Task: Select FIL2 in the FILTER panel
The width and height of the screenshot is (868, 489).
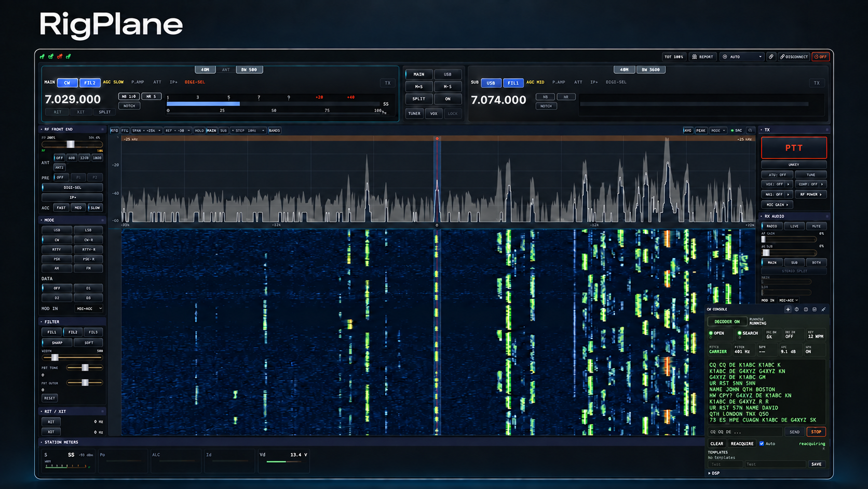Action: [x=73, y=332]
